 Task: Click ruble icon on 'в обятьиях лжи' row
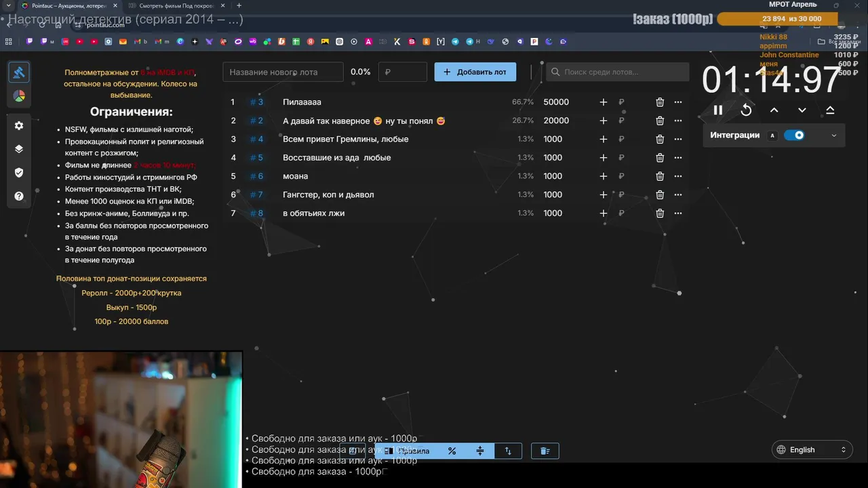pyautogui.click(x=621, y=213)
